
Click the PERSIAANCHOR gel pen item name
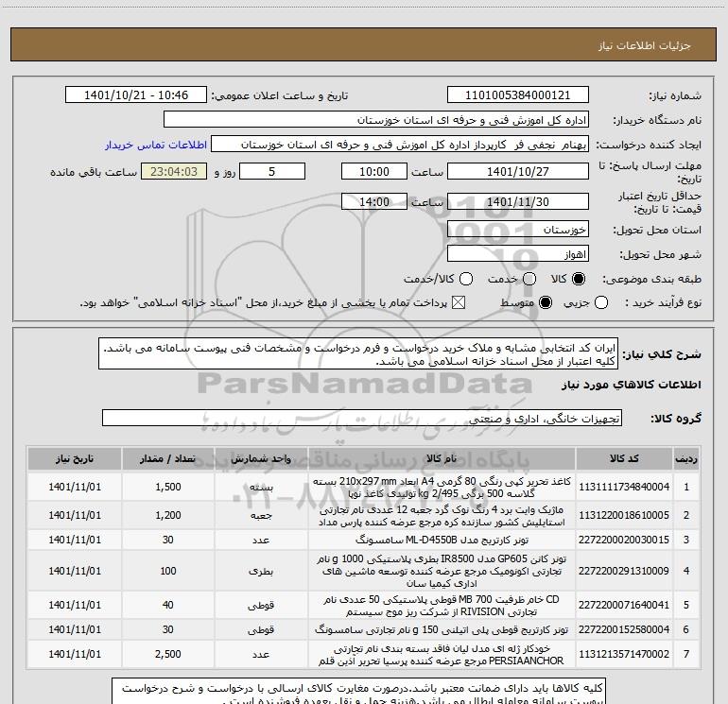click(442, 654)
